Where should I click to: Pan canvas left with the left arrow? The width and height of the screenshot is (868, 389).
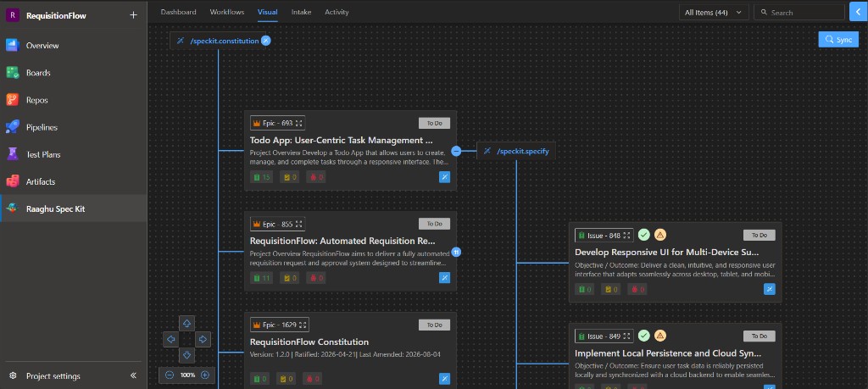click(x=171, y=339)
